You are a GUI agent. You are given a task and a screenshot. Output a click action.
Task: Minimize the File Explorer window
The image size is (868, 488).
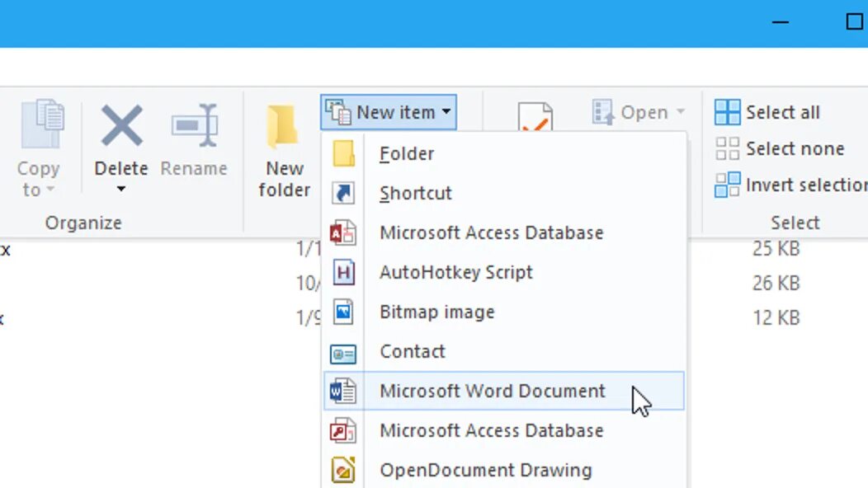tap(780, 22)
